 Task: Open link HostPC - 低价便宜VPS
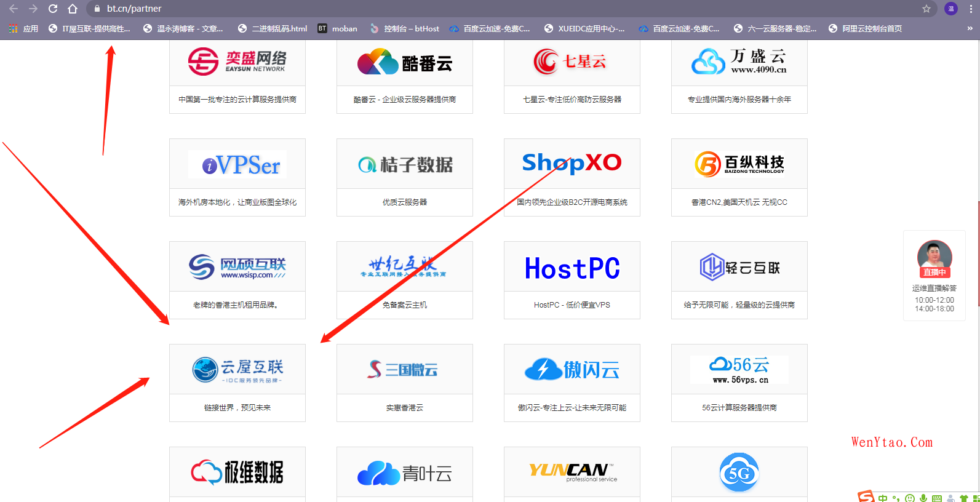point(572,305)
